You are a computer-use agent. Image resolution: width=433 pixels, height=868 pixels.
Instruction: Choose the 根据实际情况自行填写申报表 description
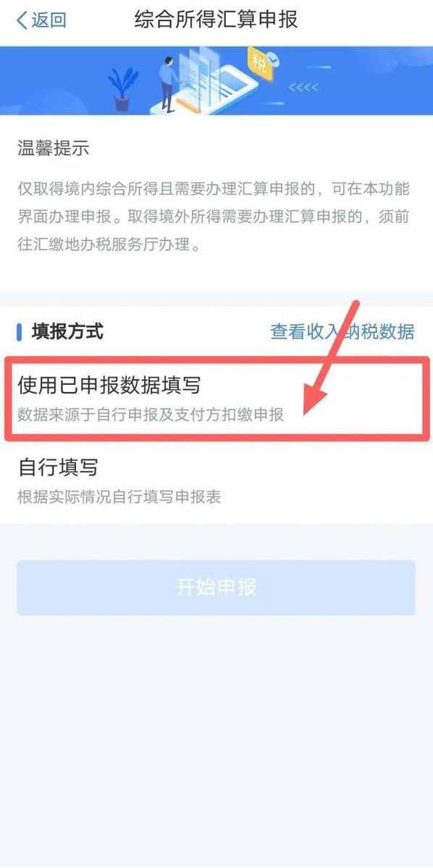[x=119, y=498]
